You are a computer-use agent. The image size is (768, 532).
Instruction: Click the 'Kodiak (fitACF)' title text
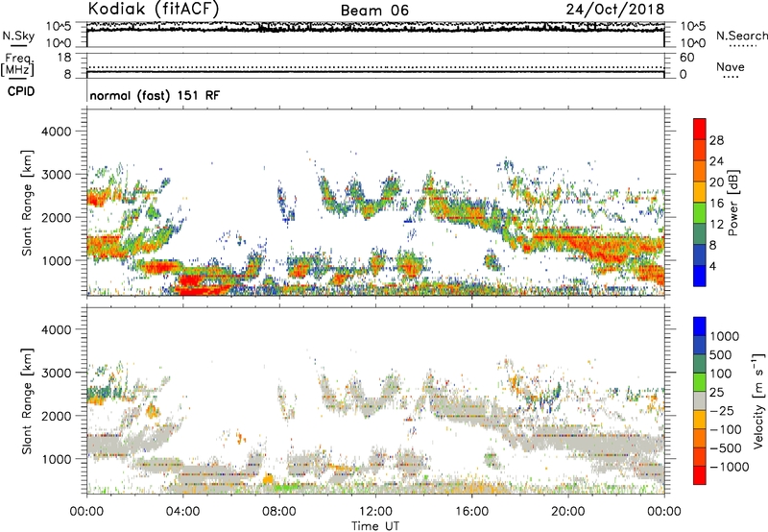[154, 10]
